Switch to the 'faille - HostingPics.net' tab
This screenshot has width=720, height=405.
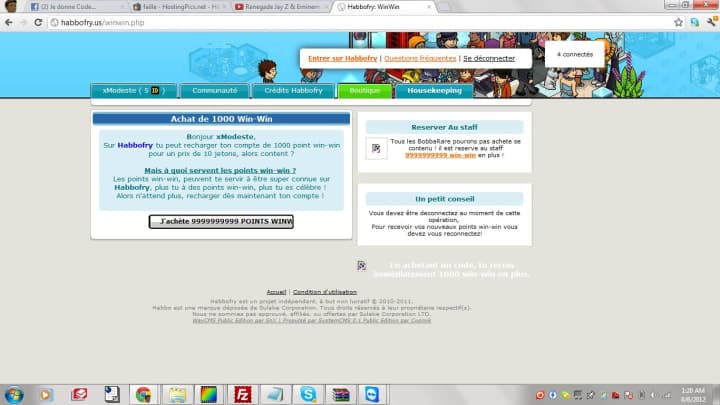(x=180, y=7)
